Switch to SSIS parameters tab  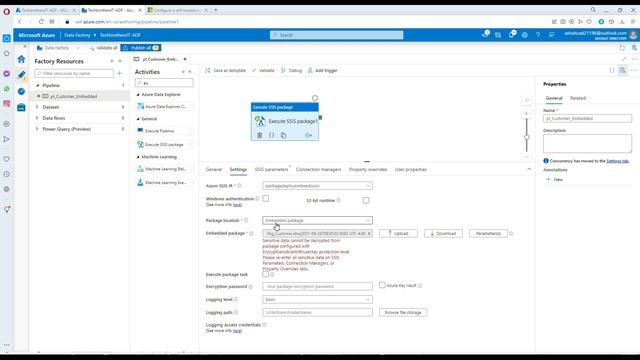tap(271, 169)
